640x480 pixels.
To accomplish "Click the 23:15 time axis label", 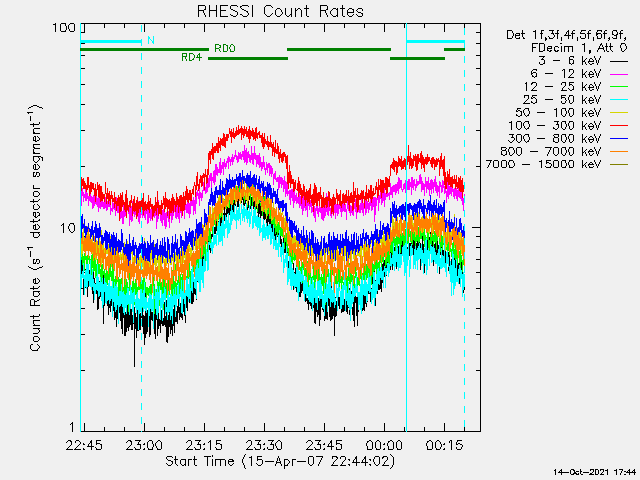I will [204, 445].
